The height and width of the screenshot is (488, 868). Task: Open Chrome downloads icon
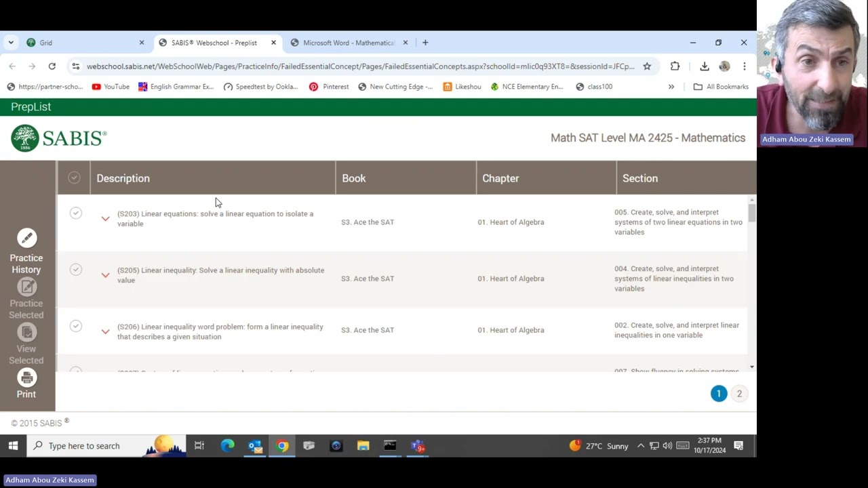click(x=705, y=66)
